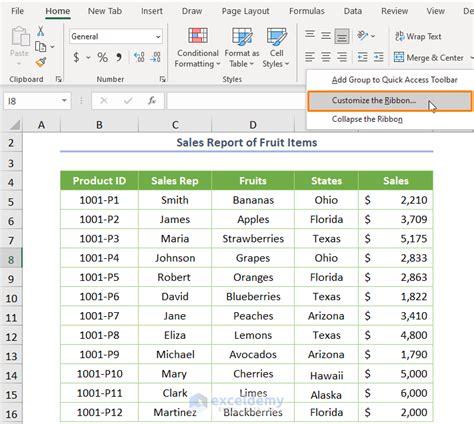
Task: Set Middle Align vertical alignment
Action: coord(326,35)
